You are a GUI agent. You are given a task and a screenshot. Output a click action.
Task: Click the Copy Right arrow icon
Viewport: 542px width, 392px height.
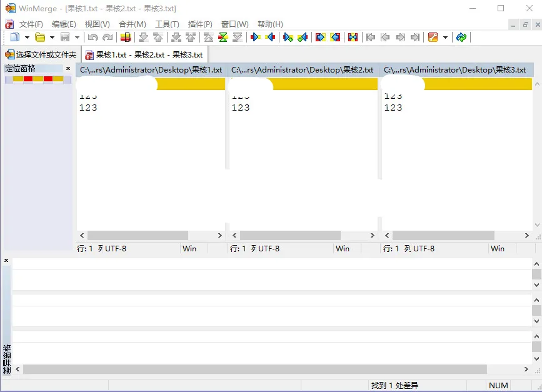[x=255, y=38]
